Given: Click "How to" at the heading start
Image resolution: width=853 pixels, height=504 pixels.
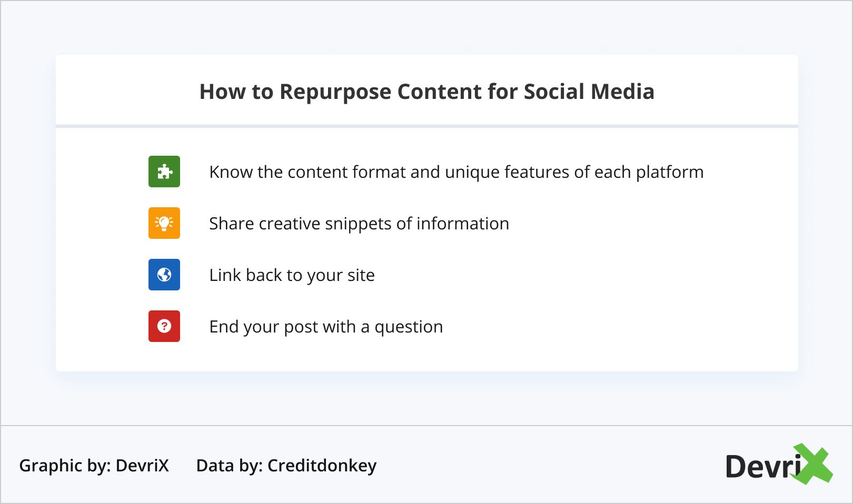Looking at the screenshot, I should pos(236,92).
